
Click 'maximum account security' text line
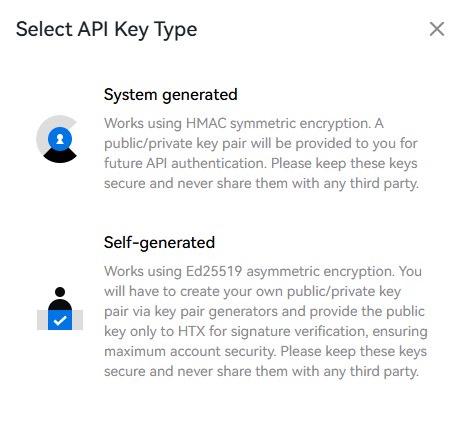[190, 351]
